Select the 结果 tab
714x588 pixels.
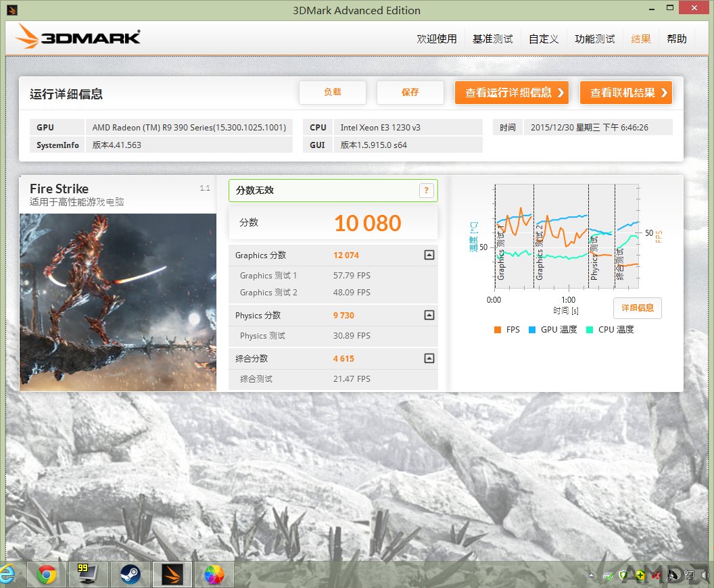coord(641,39)
